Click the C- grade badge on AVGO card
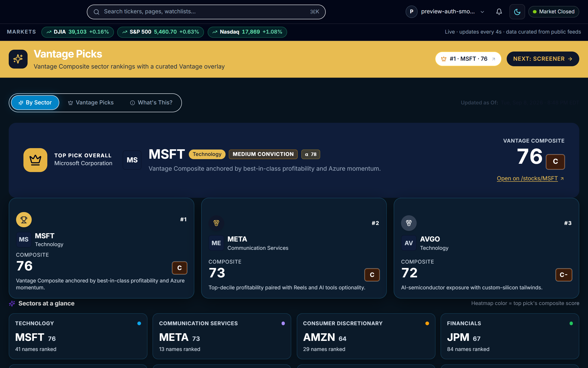Image resolution: width=588 pixels, height=368 pixels. [x=564, y=275]
